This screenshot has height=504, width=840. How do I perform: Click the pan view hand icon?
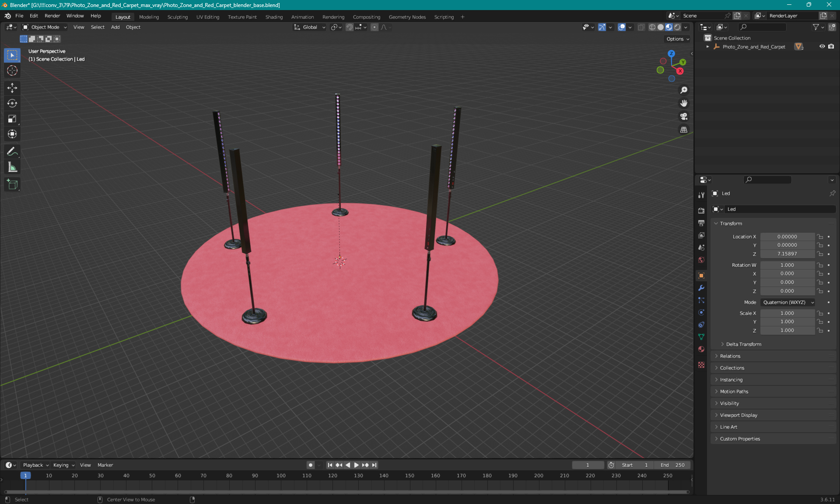pyautogui.click(x=684, y=103)
